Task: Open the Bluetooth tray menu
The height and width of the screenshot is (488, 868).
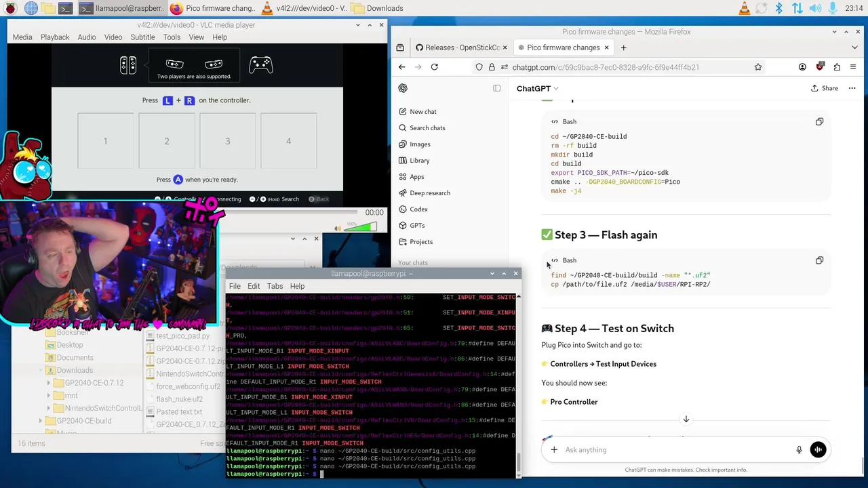Action: pos(779,8)
